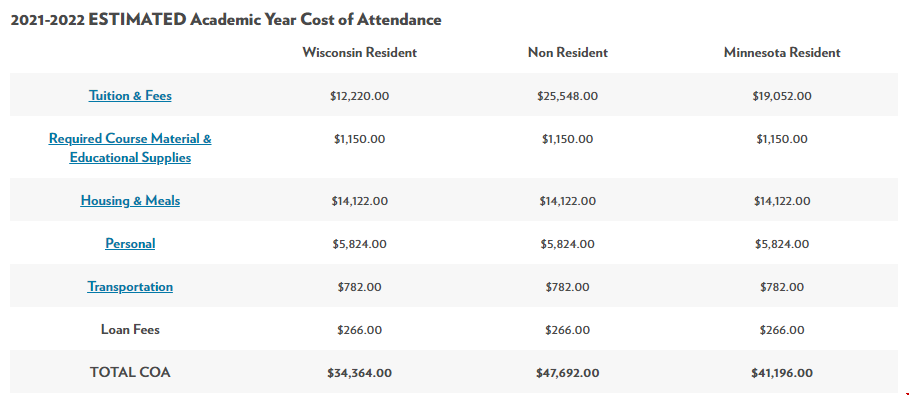Click the Personal expenses link
This screenshot has width=909, height=395.
(130, 244)
